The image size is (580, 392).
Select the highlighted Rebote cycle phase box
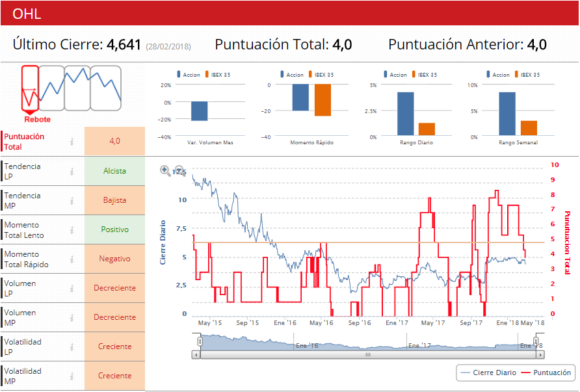pos(30,88)
